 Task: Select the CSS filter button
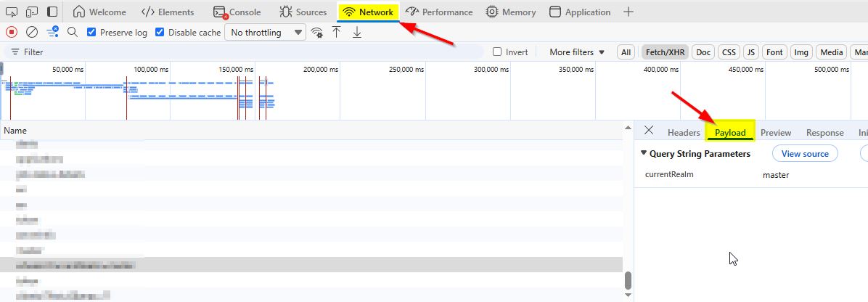(728, 52)
